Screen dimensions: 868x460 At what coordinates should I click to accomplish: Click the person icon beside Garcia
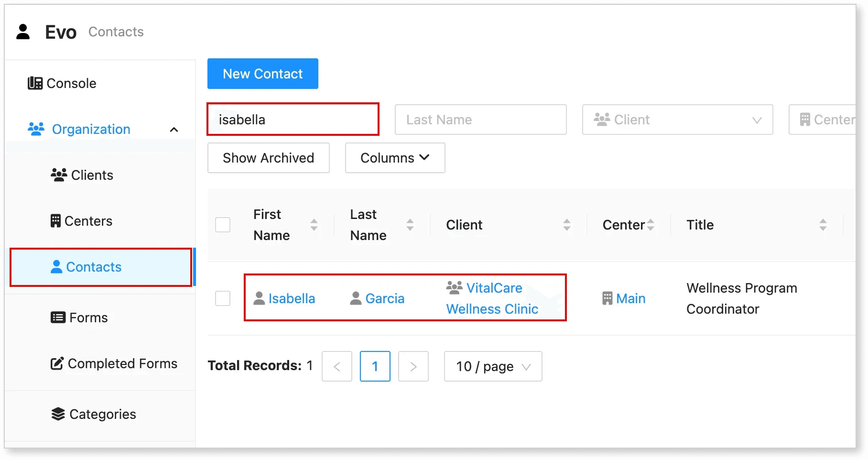[x=356, y=298]
